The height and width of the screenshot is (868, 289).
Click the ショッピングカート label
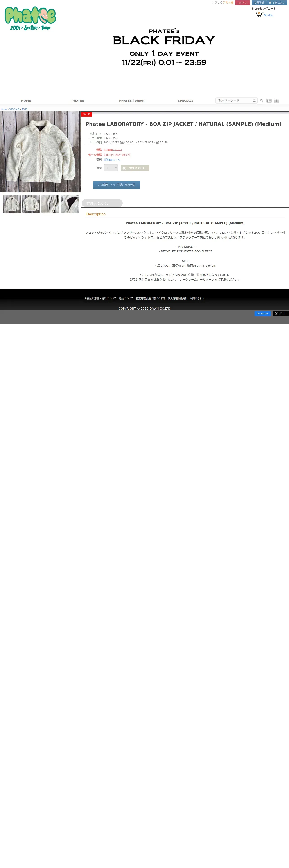click(x=264, y=9)
